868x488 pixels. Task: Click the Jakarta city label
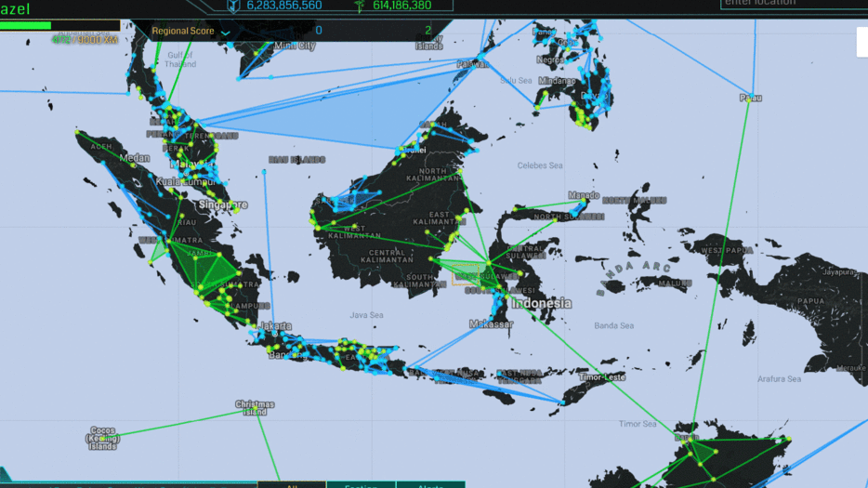click(x=275, y=326)
